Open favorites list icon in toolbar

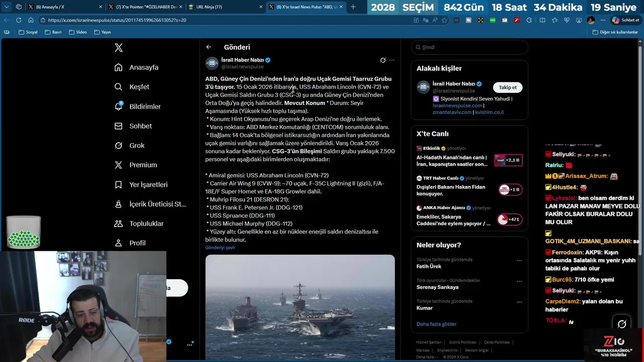click(x=554, y=20)
